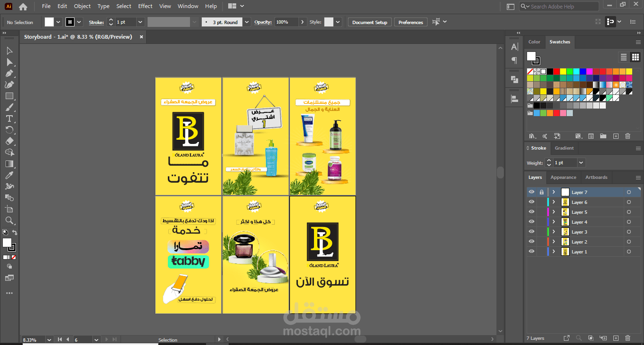Viewport: 644px width, 345px height.
Task: Go to next artboard arrow
Action: 106,339
